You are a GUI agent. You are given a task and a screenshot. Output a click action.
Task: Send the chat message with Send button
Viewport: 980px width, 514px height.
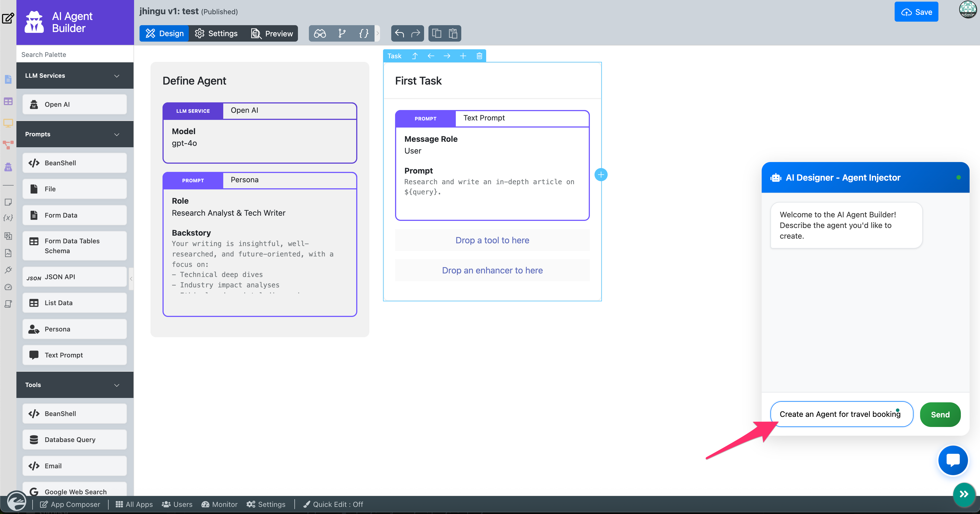940,415
